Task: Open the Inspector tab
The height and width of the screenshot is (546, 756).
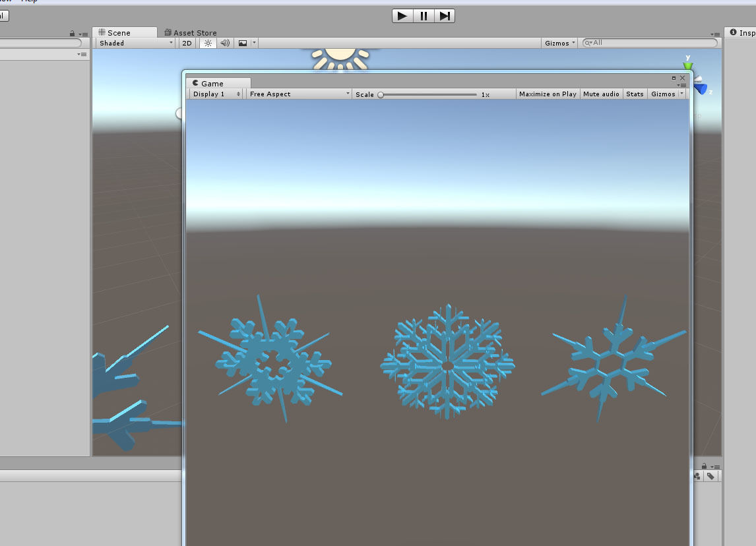Action: (x=741, y=32)
